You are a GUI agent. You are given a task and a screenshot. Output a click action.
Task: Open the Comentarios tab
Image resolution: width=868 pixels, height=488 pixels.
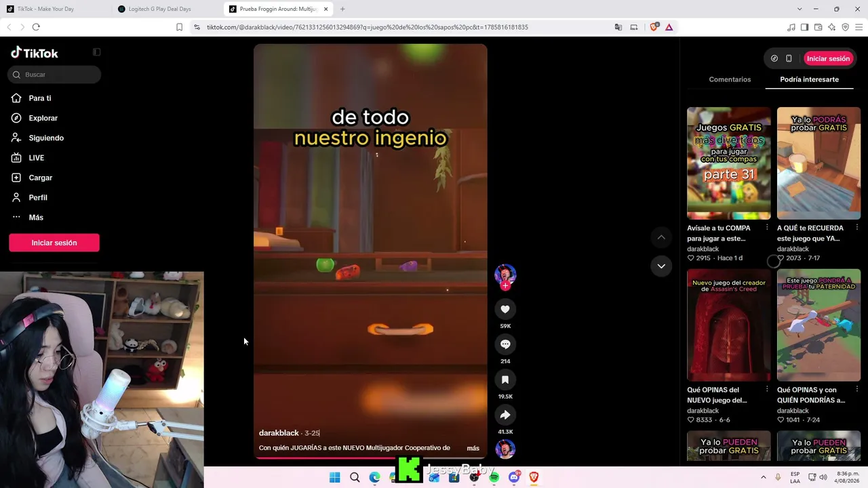point(730,79)
